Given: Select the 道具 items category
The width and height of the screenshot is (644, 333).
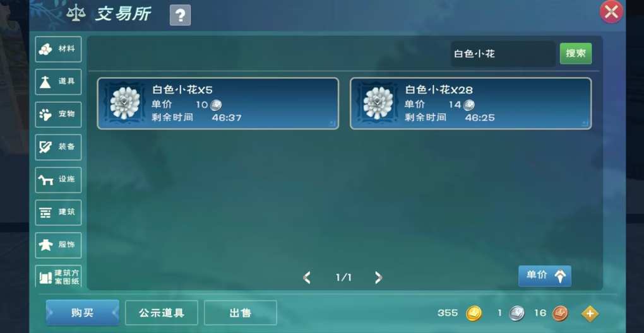Looking at the screenshot, I should 58,81.
